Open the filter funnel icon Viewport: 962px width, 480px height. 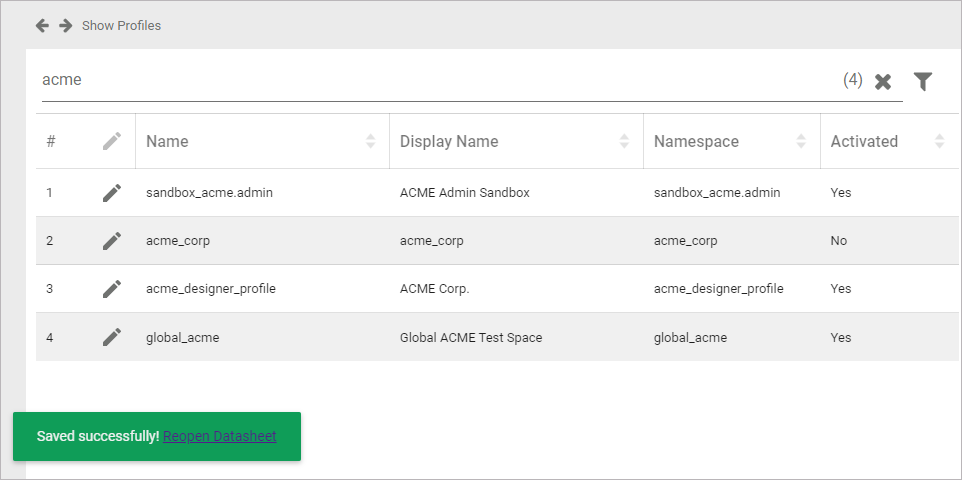923,82
